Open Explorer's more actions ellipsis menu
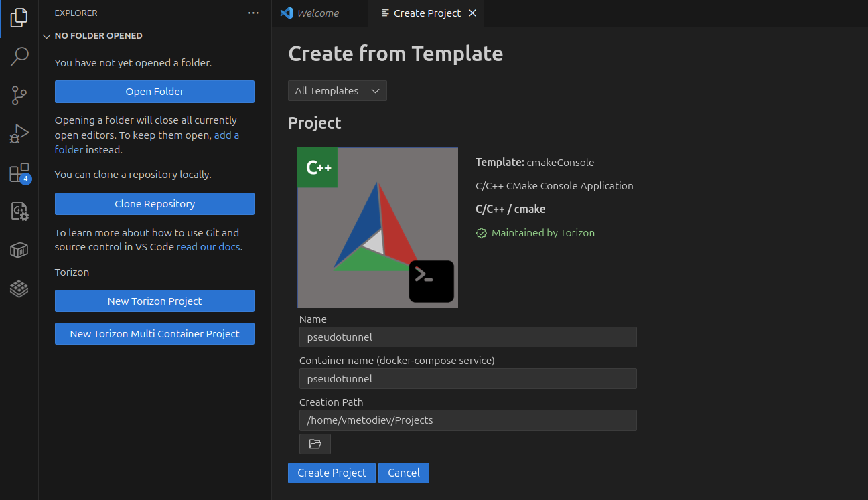 click(253, 13)
